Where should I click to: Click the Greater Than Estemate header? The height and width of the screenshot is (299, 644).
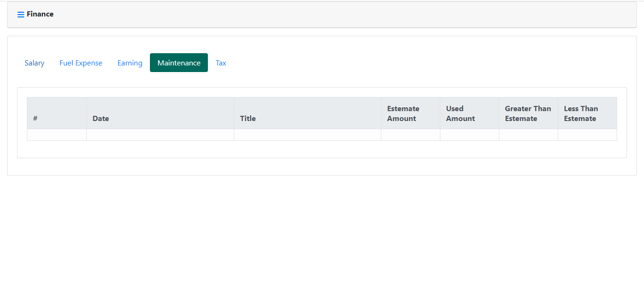point(528,113)
